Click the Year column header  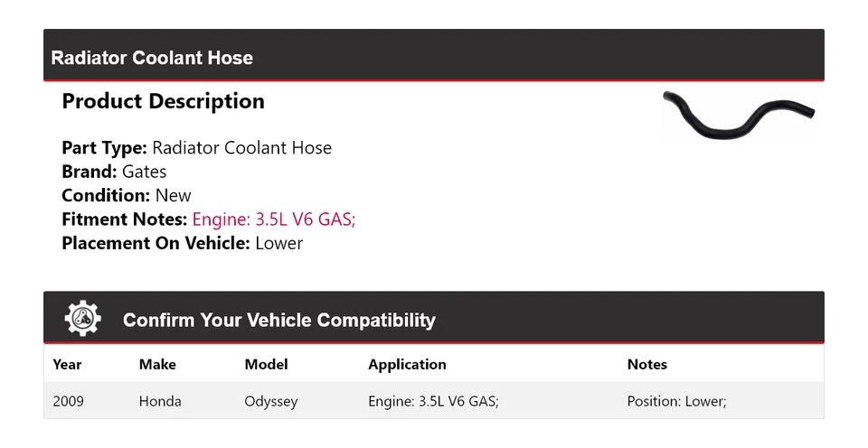[67, 364]
